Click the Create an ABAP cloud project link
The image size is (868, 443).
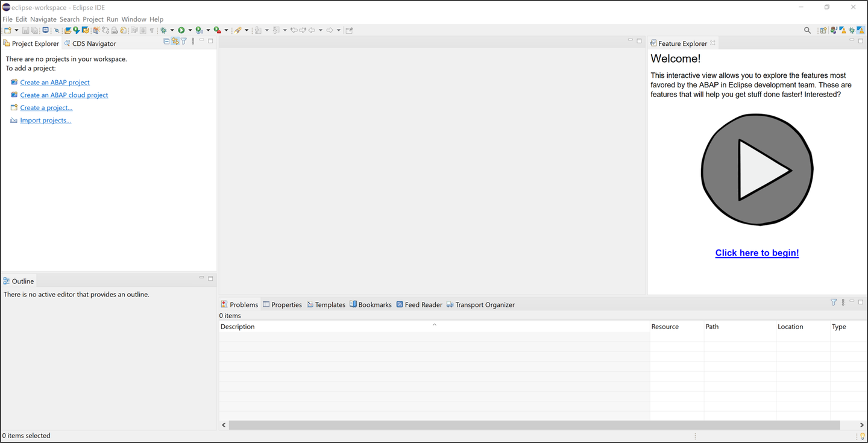(64, 95)
